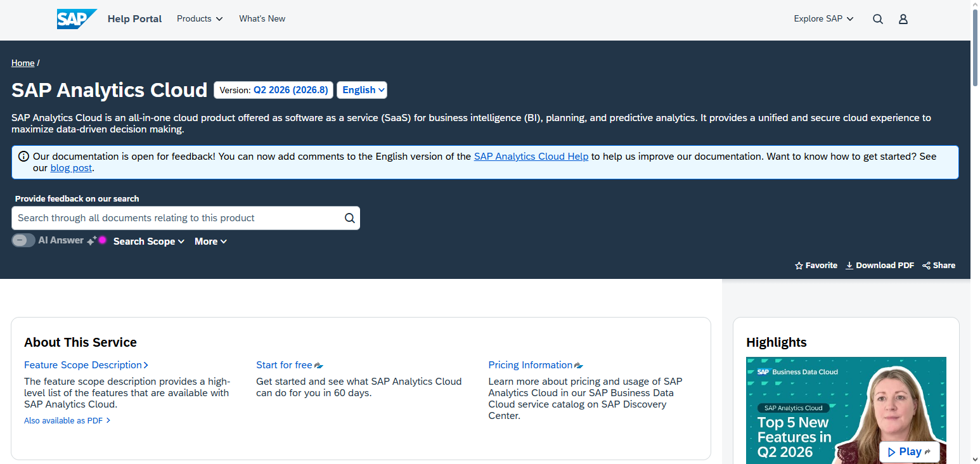Open Feature Scope Description
The height and width of the screenshot is (464, 980).
pyautogui.click(x=86, y=365)
